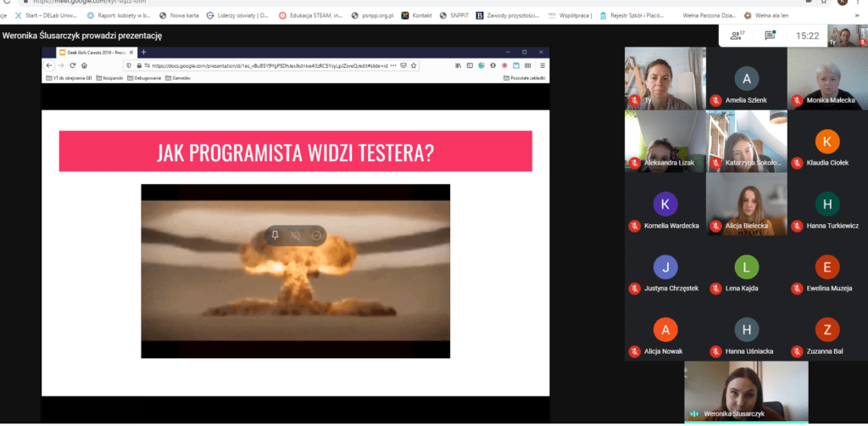This screenshot has height=426, width=868.
Task: Open the Liderzy oświaty bookmark
Action: click(x=237, y=15)
